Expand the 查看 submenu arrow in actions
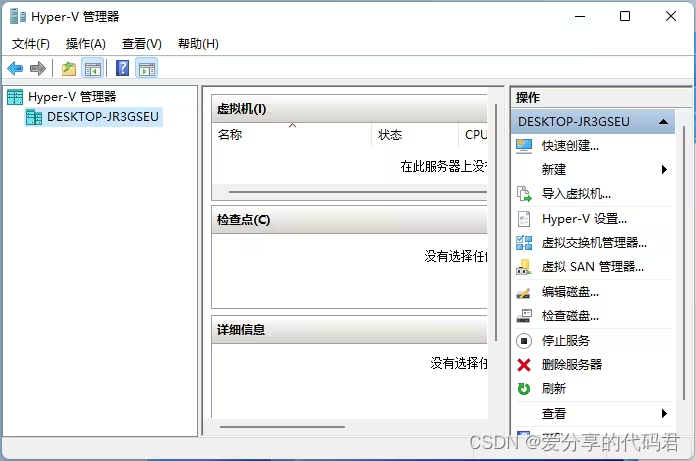696x461 pixels. 664,414
